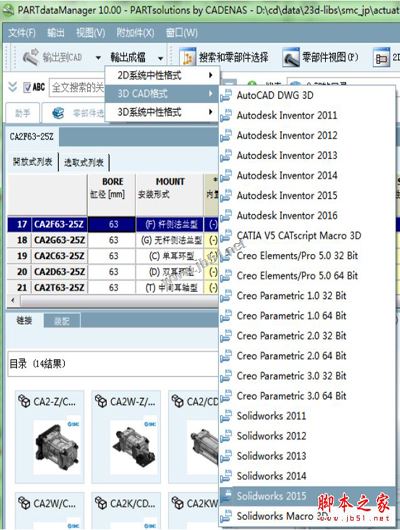The height and width of the screenshot is (530, 400).
Task: Click Creo Parametric 2.0 64 Bit icon
Action: pyautogui.click(x=226, y=356)
